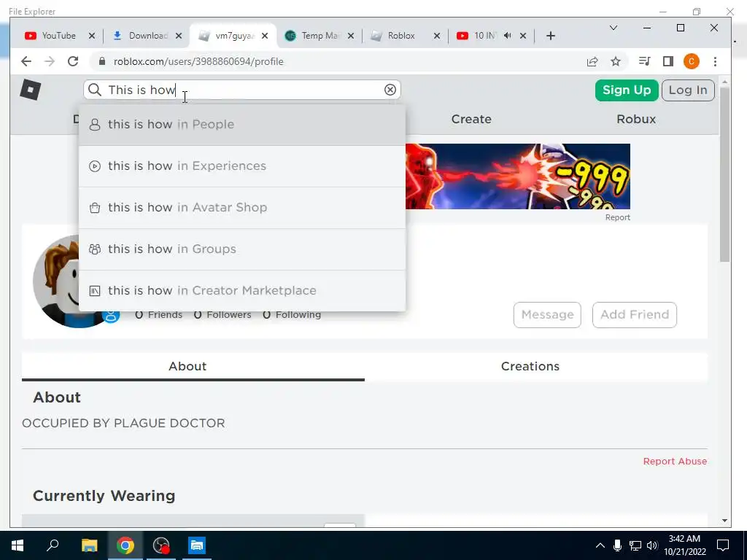Click the page vertical scrollbar thumb
This screenshot has height=560, width=747.
click(x=724, y=174)
